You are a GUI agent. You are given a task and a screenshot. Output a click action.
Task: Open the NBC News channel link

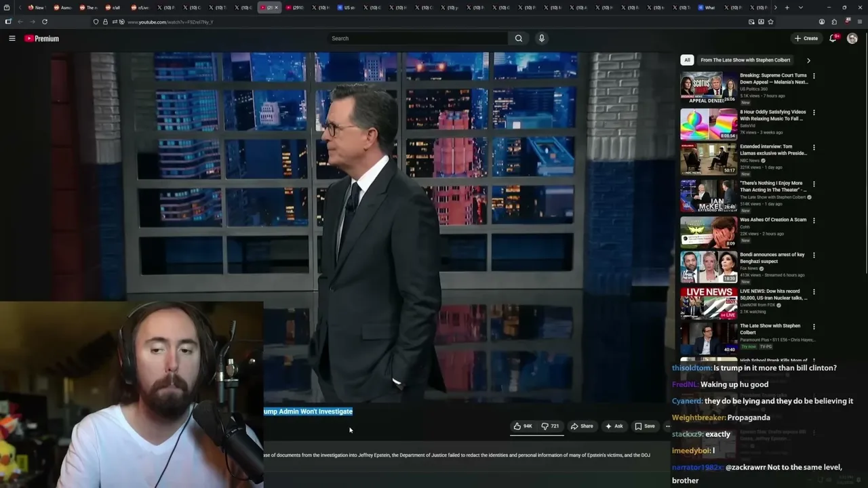[x=749, y=161]
